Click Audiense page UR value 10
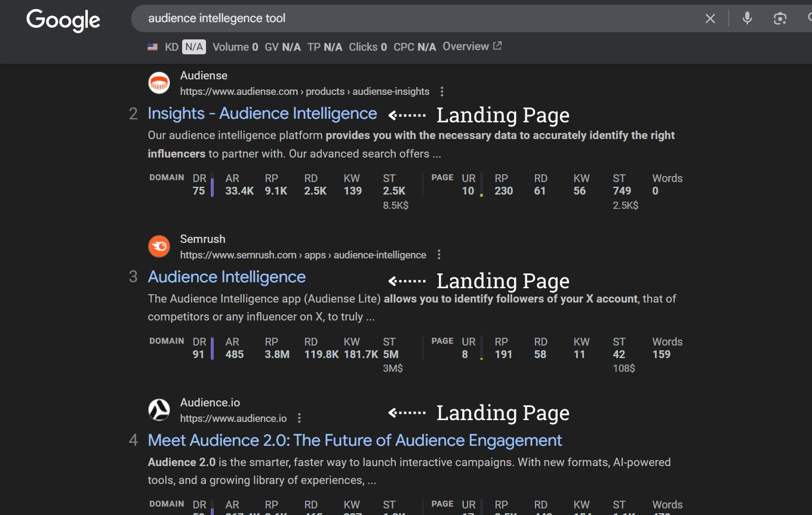Image resolution: width=812 pixels, height=515 pixels. [468, 191]
